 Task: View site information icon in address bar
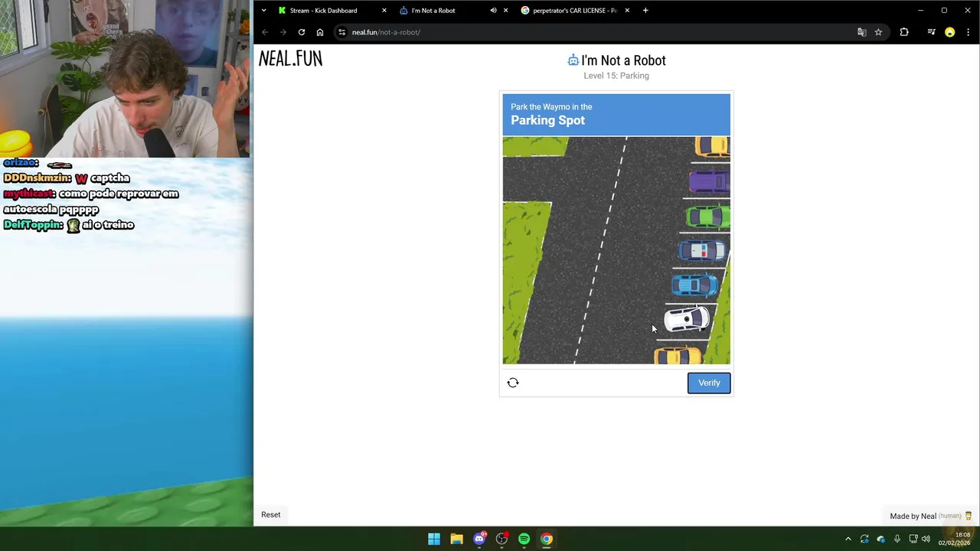coord(342,32)
